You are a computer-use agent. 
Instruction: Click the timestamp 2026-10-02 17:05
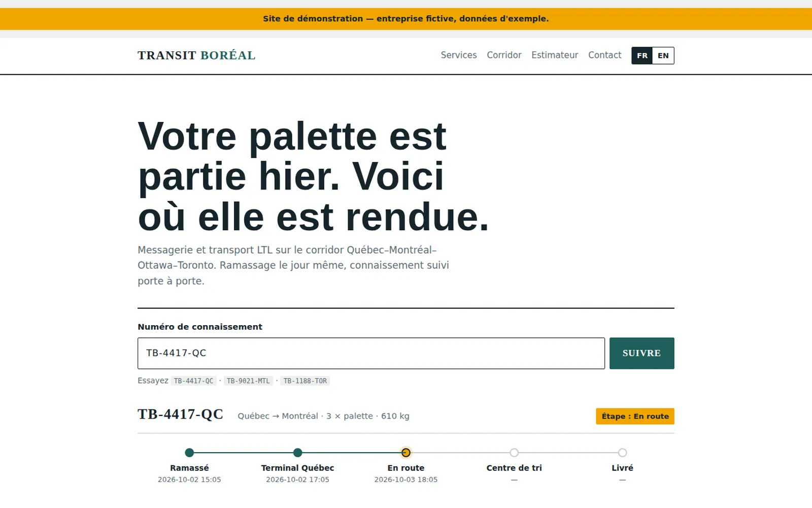(x=298, y=480)
